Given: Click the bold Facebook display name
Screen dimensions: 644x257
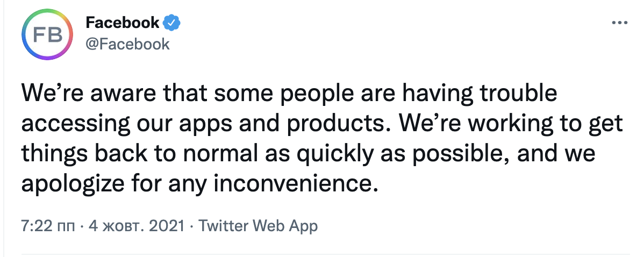Looking at the screenshot, I should coord(123,23).
